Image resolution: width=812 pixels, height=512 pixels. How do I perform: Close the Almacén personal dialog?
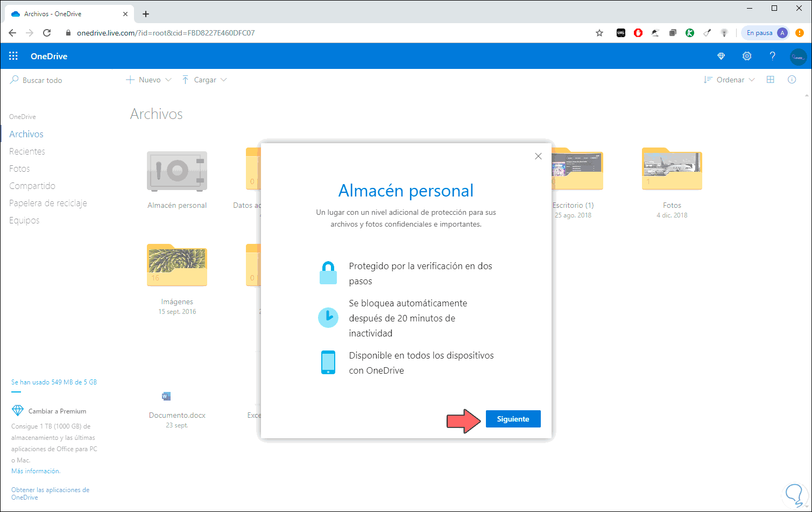pyautogui.click(x=538, y=156)
